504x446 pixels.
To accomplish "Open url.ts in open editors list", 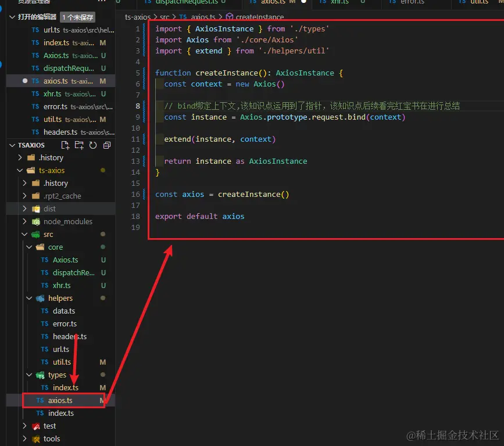I will (61, 30).
